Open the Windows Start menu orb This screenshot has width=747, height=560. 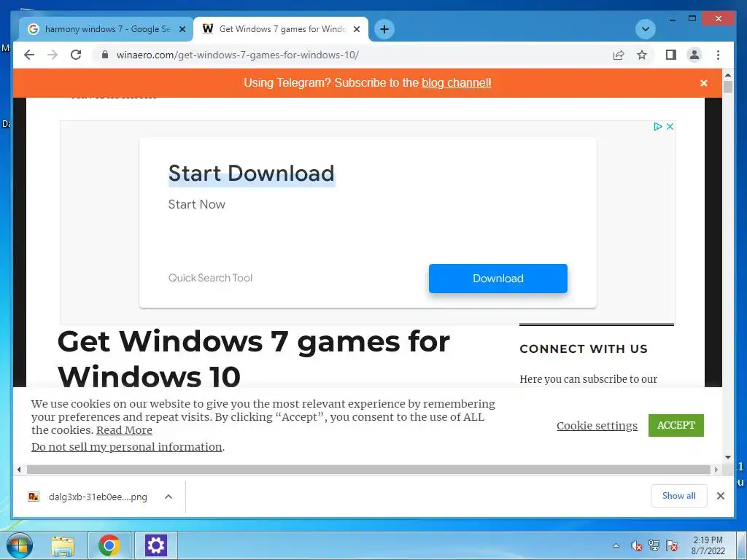[x=20, y=545]
